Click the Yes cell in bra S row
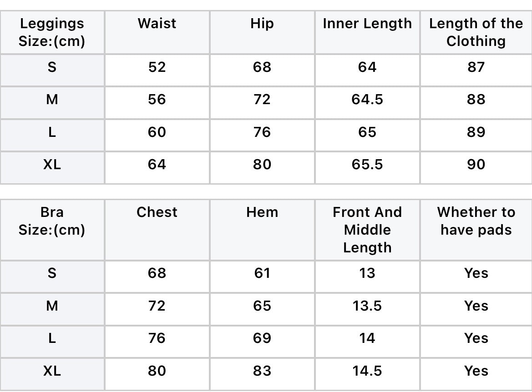The image size is (532, 392). tap(476, 273)
